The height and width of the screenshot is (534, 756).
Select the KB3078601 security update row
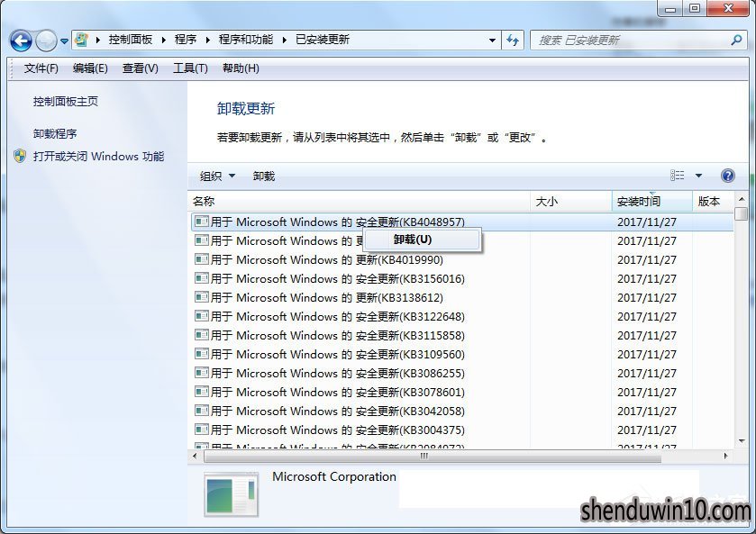point(462,393)
